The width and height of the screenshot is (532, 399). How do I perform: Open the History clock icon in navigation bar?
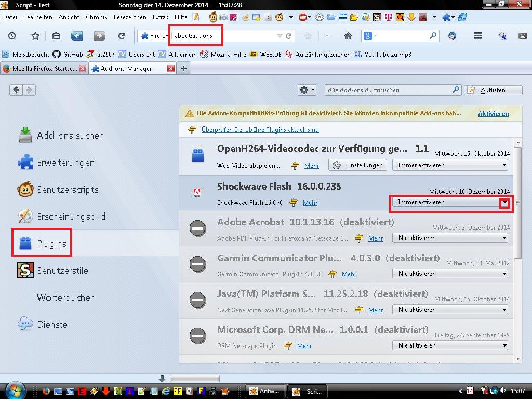pyautogui.click(x=12, y=36)
